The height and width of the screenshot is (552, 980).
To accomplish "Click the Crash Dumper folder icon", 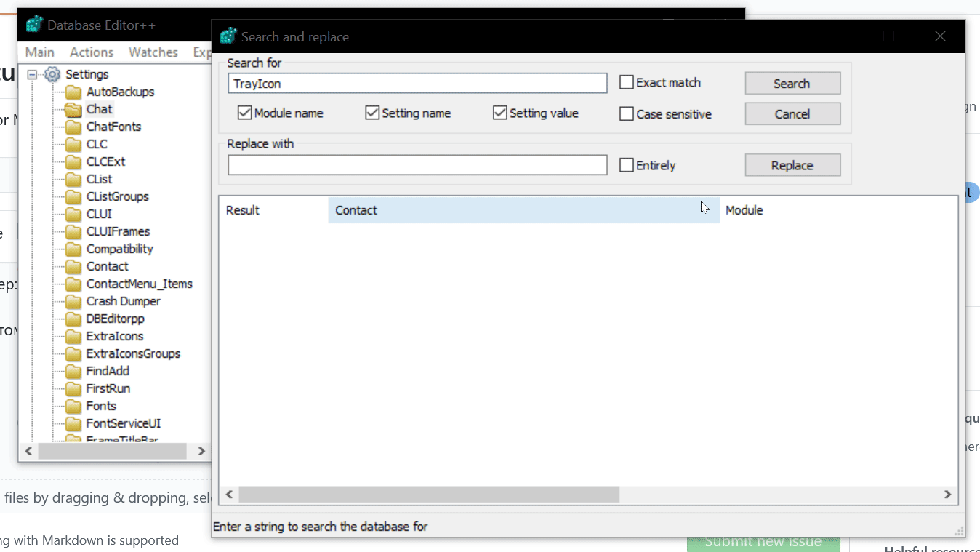I will [73, 302].
